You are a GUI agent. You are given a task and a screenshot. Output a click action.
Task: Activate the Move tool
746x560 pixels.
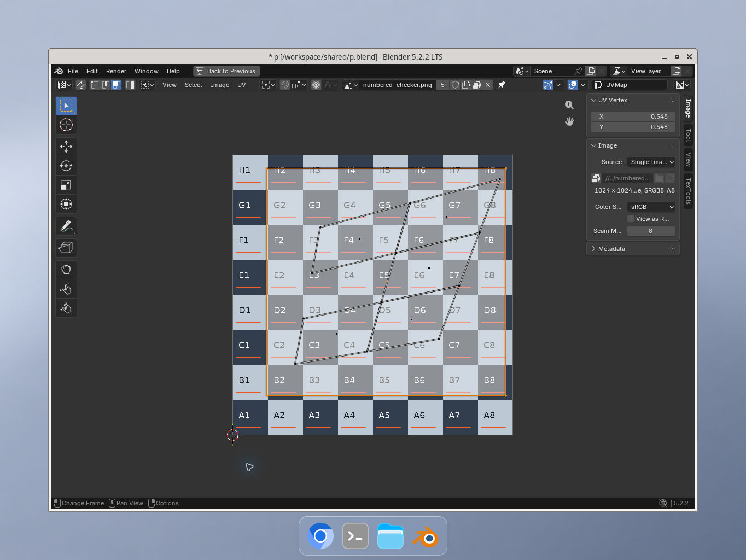click(66, 147)
